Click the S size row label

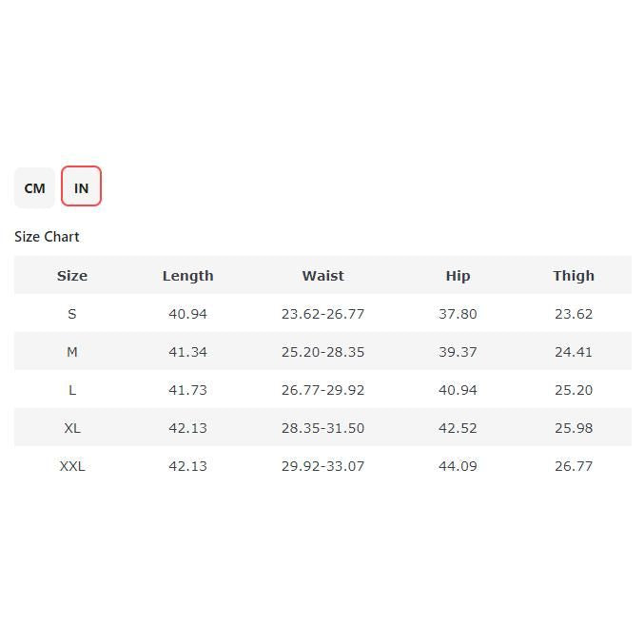pyautogui.click(x=72, y=314)
